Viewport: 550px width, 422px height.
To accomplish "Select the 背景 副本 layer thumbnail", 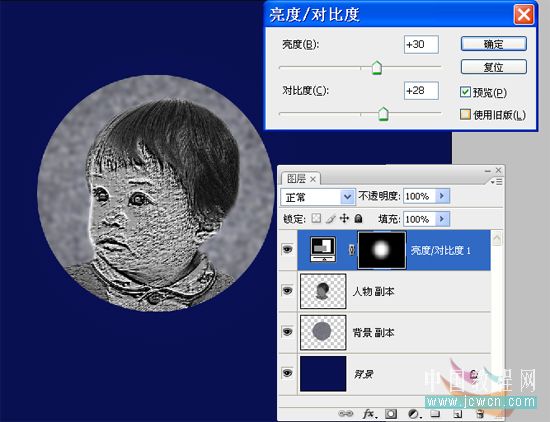I will point(323,332).
